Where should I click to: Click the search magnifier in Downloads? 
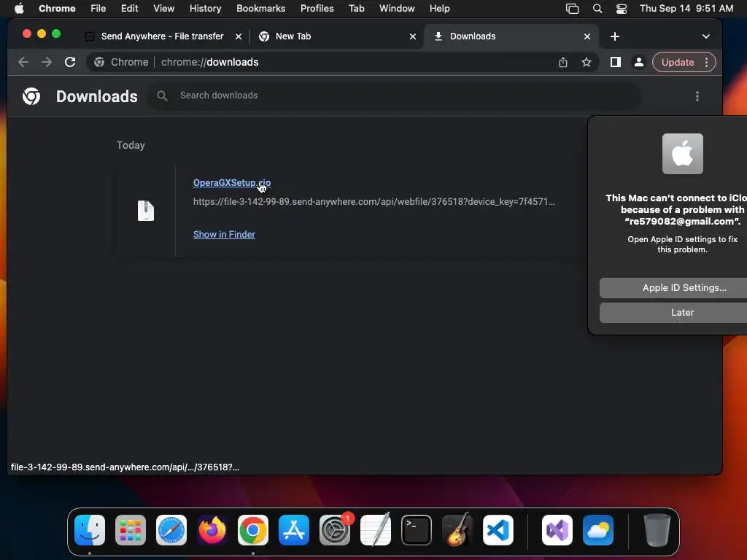coord(163,96)
